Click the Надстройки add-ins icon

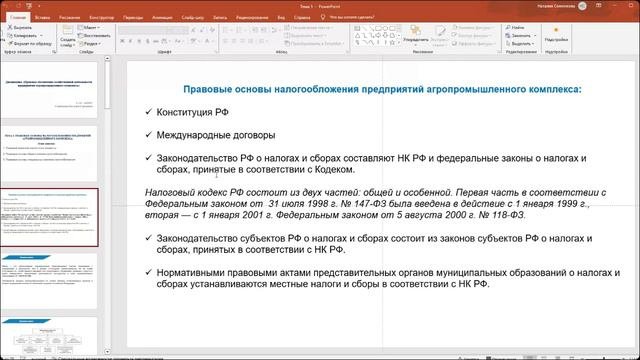click(556, 35)
